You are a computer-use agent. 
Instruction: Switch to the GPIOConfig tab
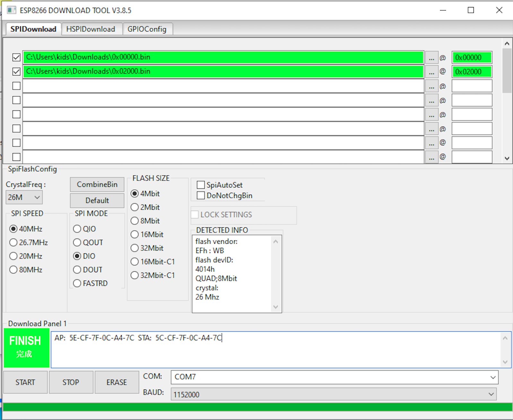147,29
